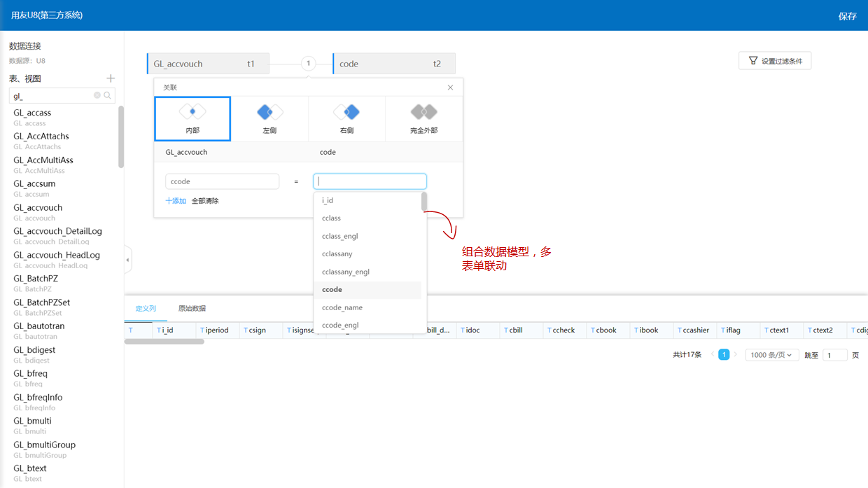Clear the table search text with the clear icon
This screenshot has height=488, width=868.
pyautogui.click(x=97, y=95)
